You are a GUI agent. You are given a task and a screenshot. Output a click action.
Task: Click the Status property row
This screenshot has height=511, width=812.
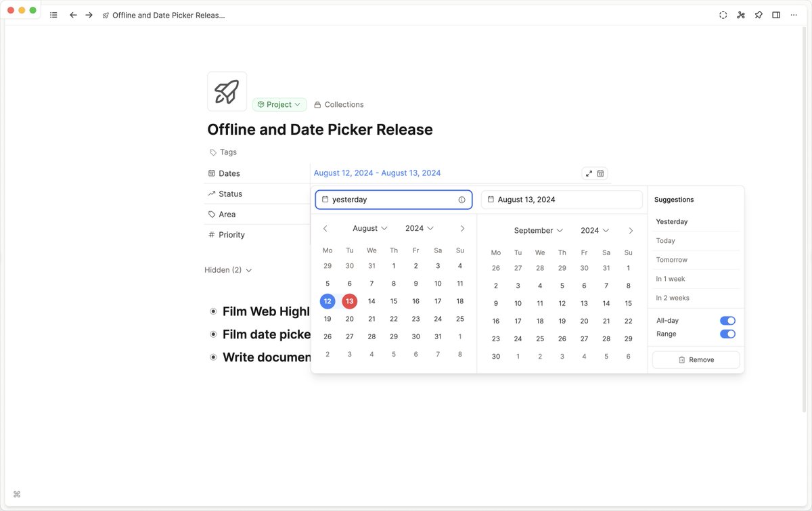click(x=257, y=194)
